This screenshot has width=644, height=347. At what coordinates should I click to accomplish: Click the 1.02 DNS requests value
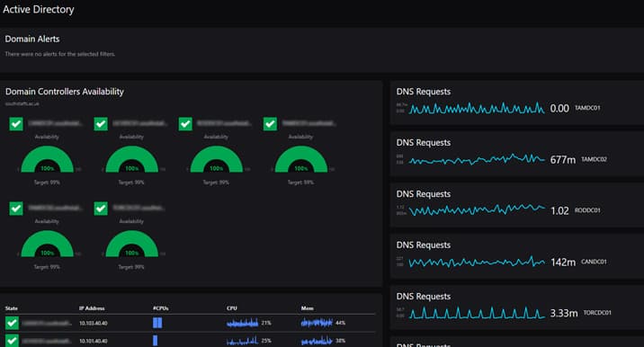pyautogui.click(x=559, y=210)
